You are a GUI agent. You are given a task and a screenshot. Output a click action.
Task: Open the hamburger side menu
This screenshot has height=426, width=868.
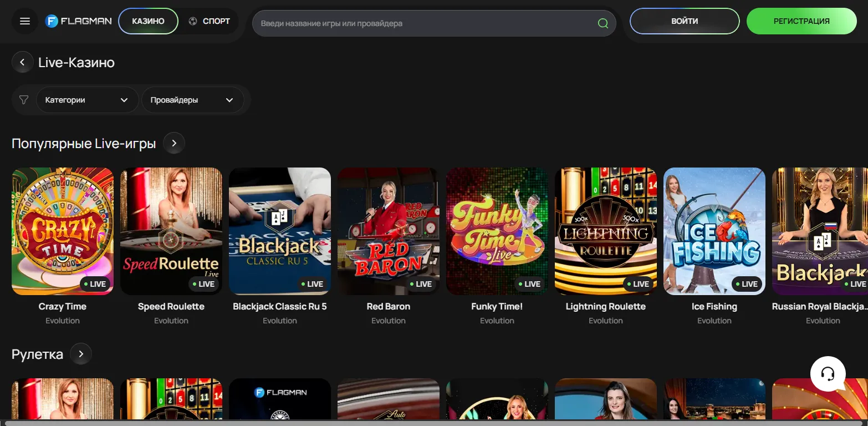[25, 21]
